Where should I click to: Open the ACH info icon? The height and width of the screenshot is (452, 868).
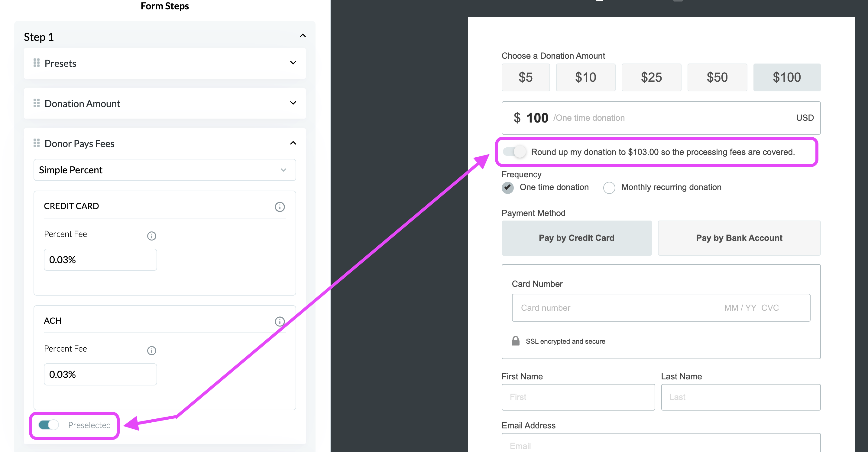(x=279, y=322)
